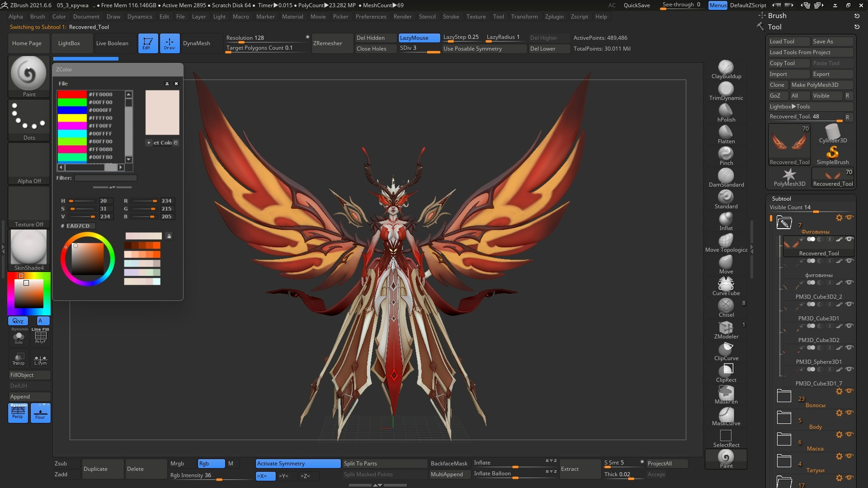Open the SkinShade4 material thumbnail

(x=28, y=247)
